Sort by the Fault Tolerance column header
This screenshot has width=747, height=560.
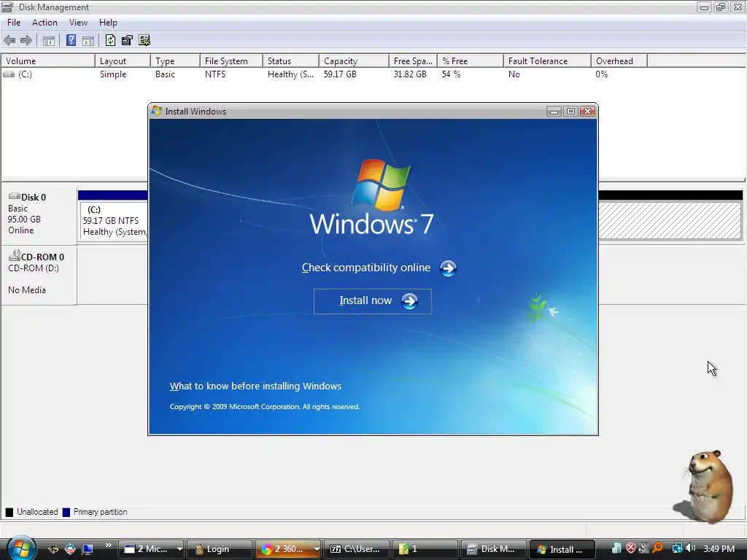click(x=547, y=61)
